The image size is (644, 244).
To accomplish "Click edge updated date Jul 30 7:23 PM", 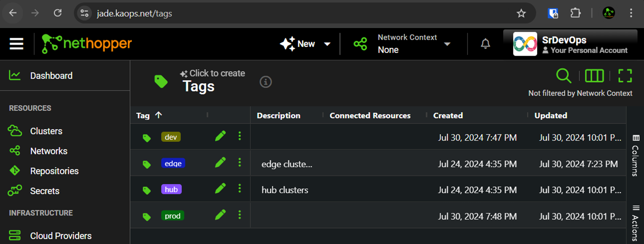I will click(x=579, y=164).
